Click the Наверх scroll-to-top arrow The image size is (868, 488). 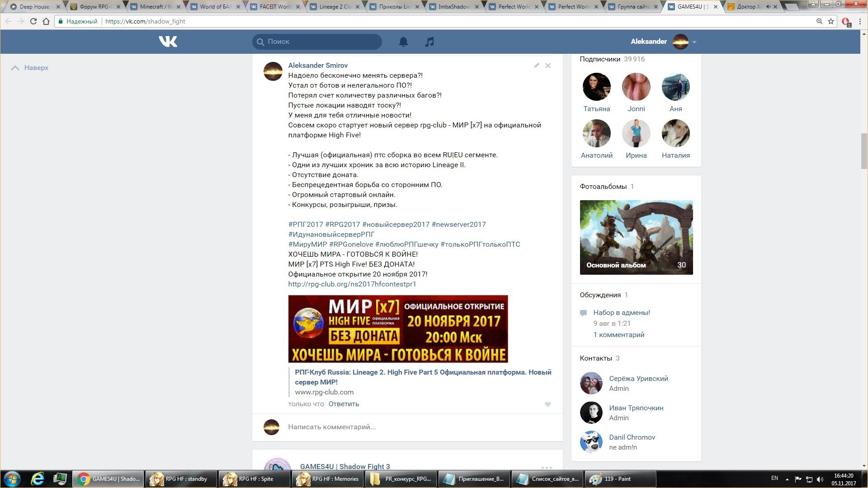15,68
